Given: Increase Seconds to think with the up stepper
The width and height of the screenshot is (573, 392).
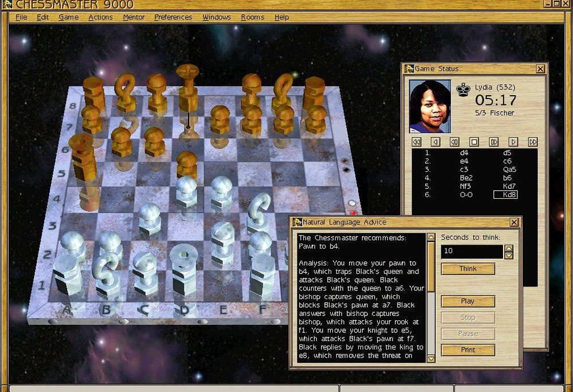Looking at the screenshot, I should (x=508, y=248).
